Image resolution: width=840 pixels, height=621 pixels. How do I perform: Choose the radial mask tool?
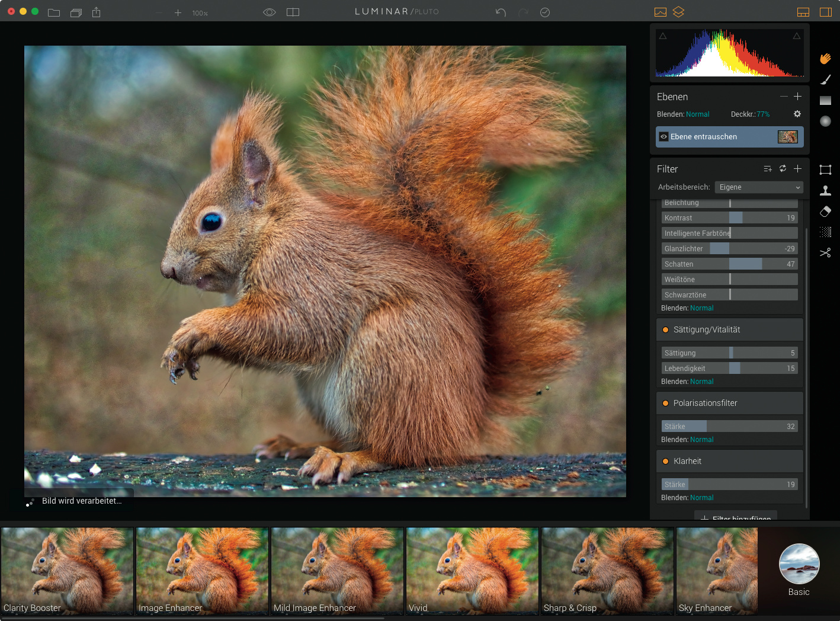tap(825, 121)
